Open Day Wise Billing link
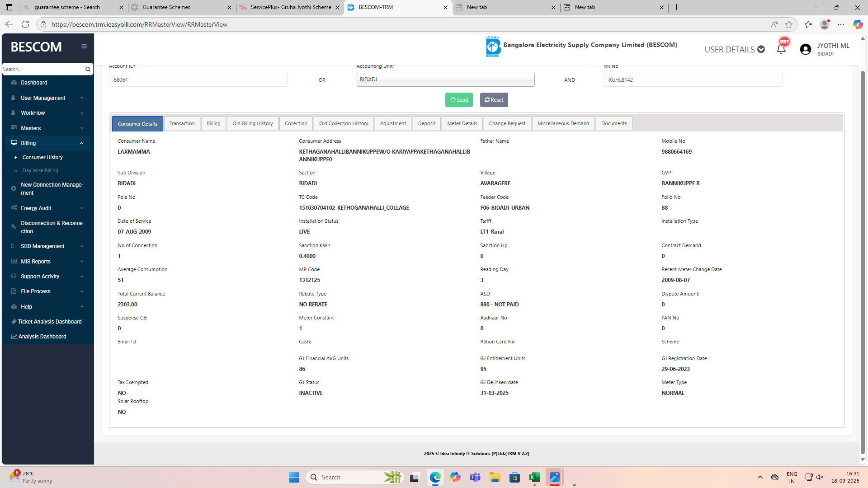868x488 pixels. point(40,171)
